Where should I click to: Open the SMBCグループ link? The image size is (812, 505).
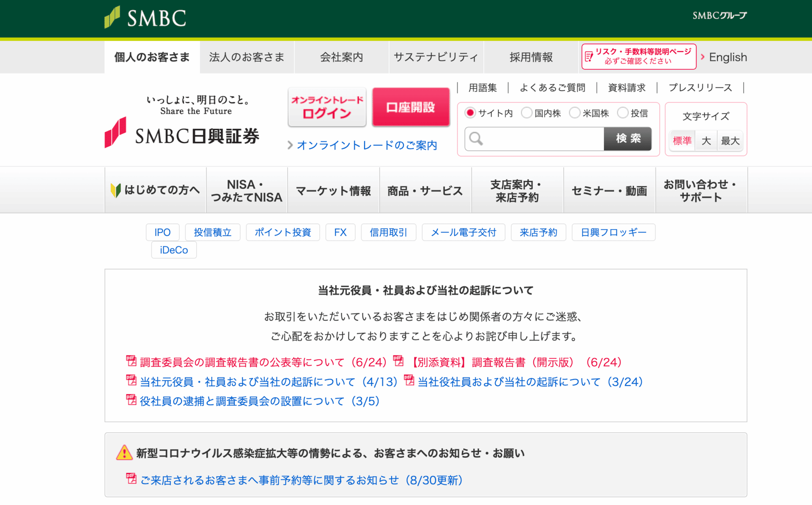tap(720, 16)
